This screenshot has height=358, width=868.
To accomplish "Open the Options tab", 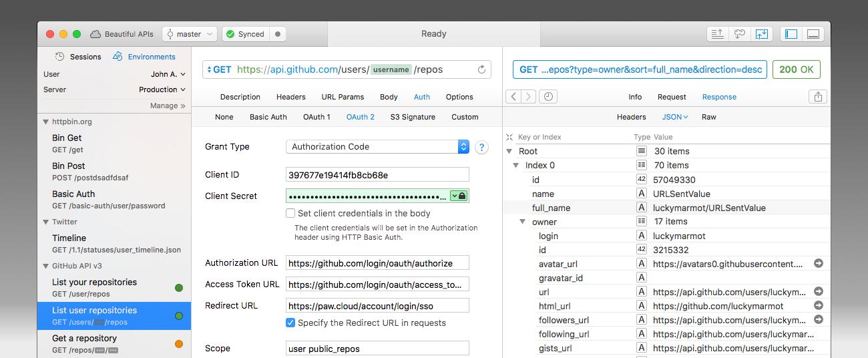I will tap(459, 97).
